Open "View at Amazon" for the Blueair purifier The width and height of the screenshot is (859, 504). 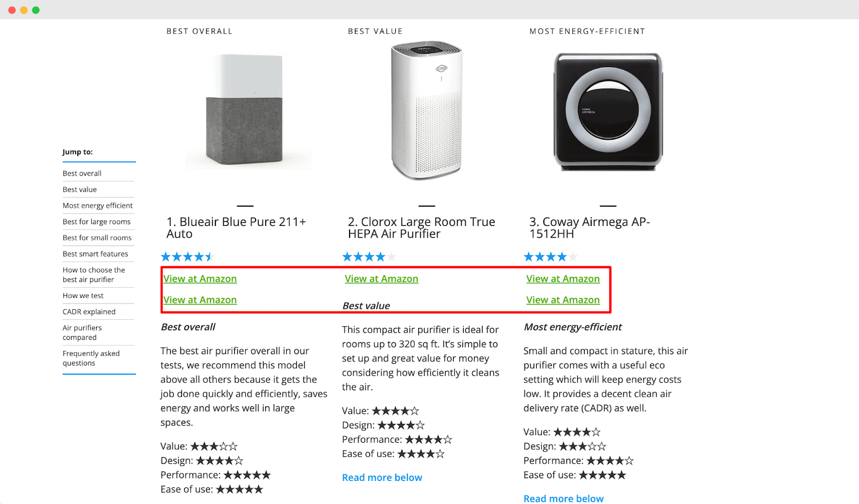pos(200,279)
